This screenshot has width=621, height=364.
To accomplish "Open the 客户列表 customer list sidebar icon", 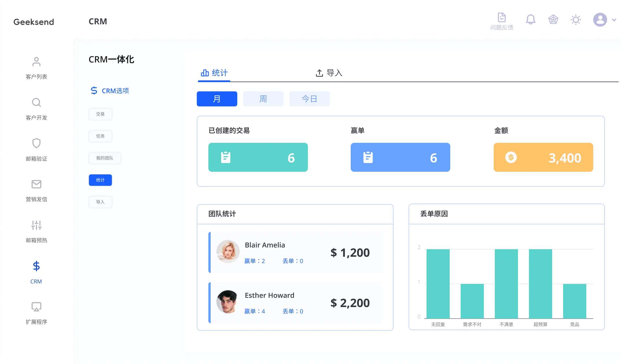I will (36, 62).
